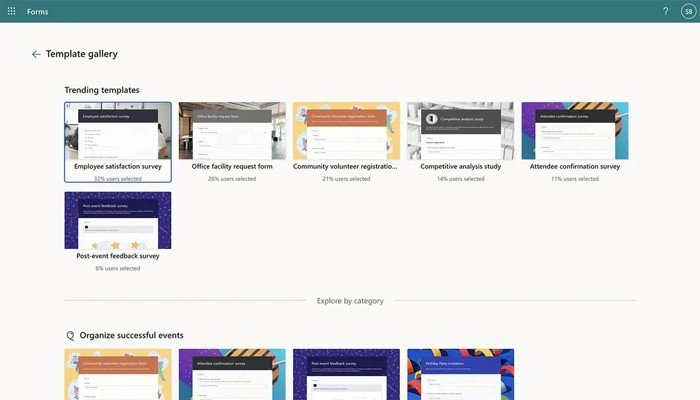Viewport: 700px width, 400px height.
Task: Click lightbulb icon beside Organize successful events
Action: click(x=70, y=335)
